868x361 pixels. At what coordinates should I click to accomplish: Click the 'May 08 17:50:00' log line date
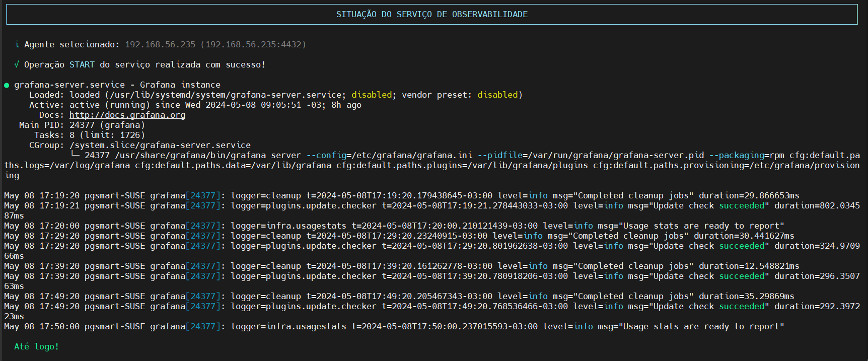42,326
